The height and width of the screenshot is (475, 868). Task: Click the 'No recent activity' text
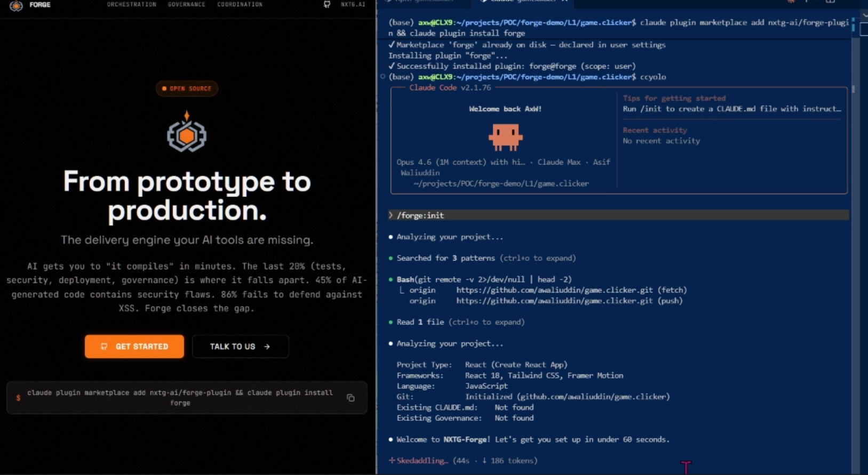662,141
